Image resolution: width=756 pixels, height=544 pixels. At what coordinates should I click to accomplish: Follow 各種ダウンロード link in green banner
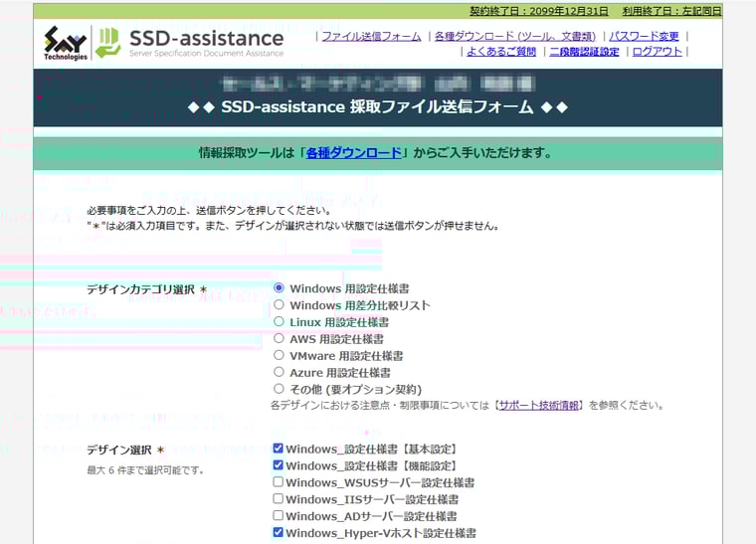353,153
